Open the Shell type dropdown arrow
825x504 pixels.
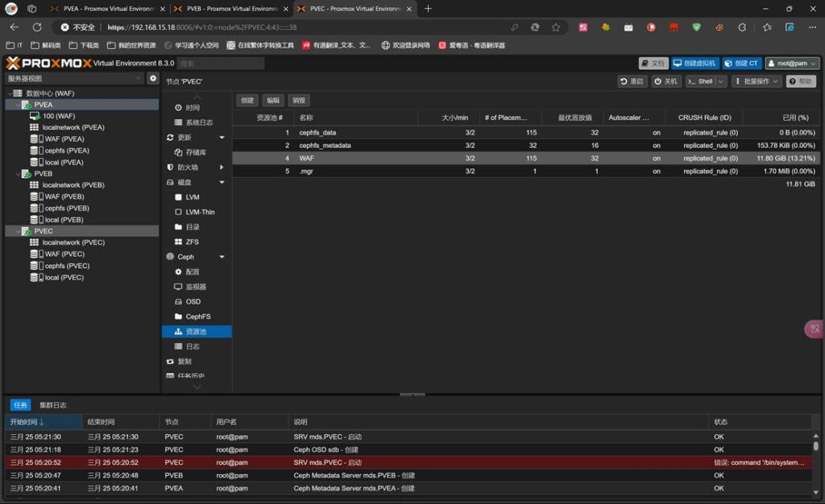721,81
